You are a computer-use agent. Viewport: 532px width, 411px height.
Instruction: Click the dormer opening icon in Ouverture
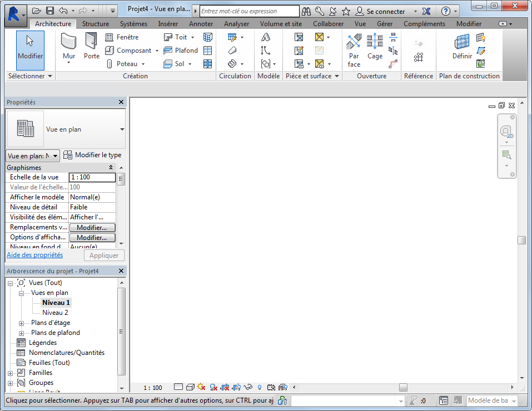pos(393,64)
